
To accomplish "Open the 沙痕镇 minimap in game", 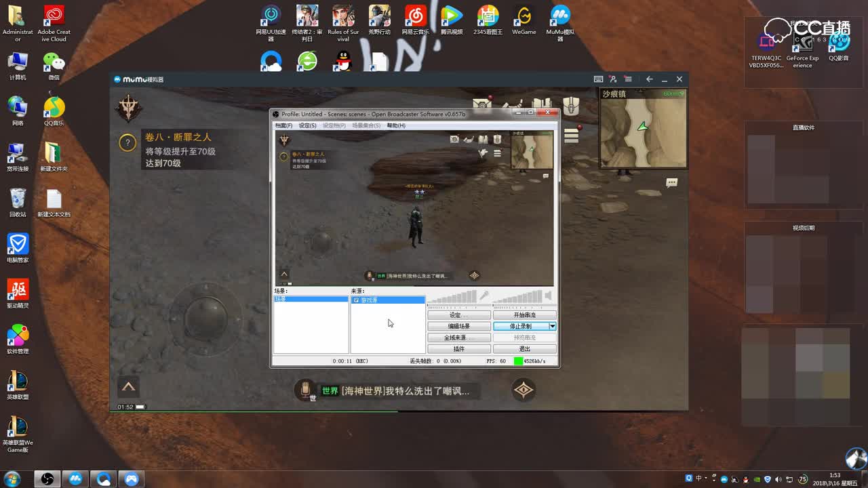I will [x=643, y=128].
